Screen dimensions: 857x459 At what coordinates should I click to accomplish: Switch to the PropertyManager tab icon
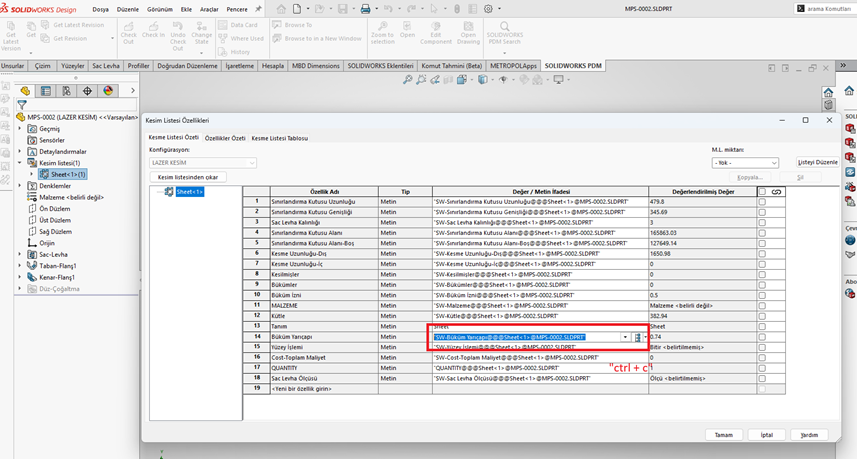(45, 91)
